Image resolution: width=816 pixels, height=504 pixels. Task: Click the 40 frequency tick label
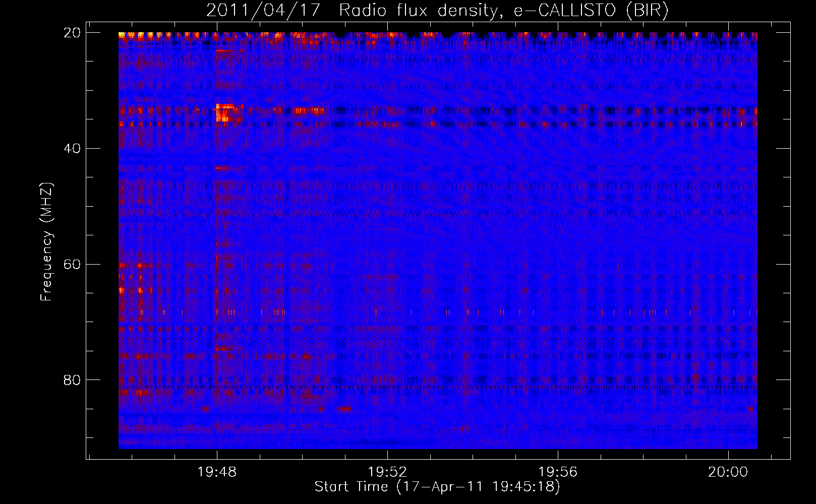pos(72,149)
